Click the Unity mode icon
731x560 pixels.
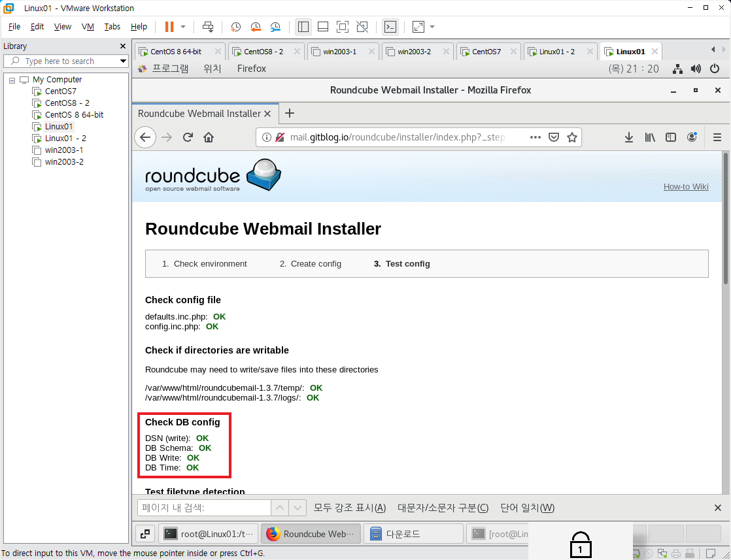[x=362, y=27]
